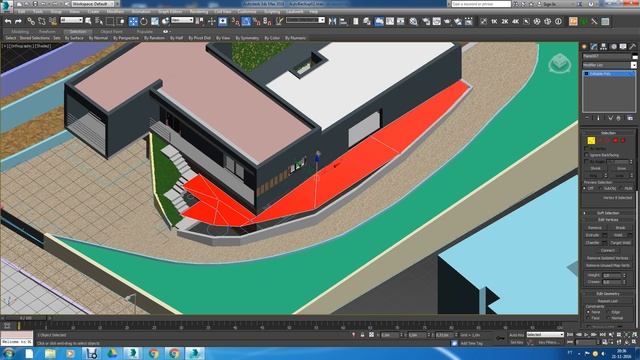Select the Edge constraint radio button
This screenshot has width=640, height=360.
tap(608, 312)
